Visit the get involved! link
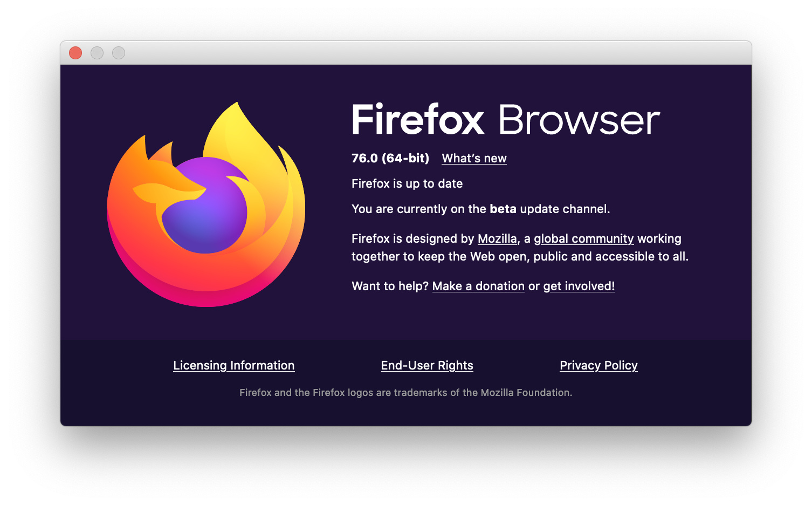 point(579,286)
